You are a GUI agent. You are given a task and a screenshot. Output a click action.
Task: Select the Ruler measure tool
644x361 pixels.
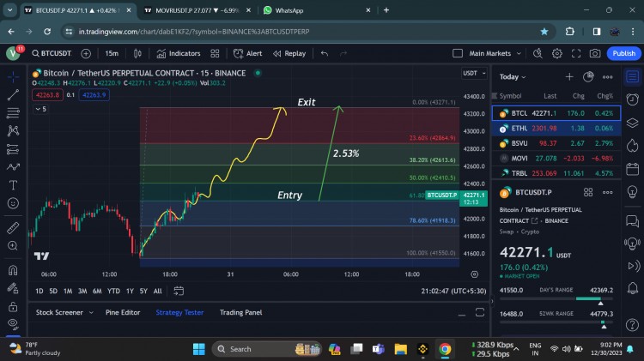pos(13,228)
